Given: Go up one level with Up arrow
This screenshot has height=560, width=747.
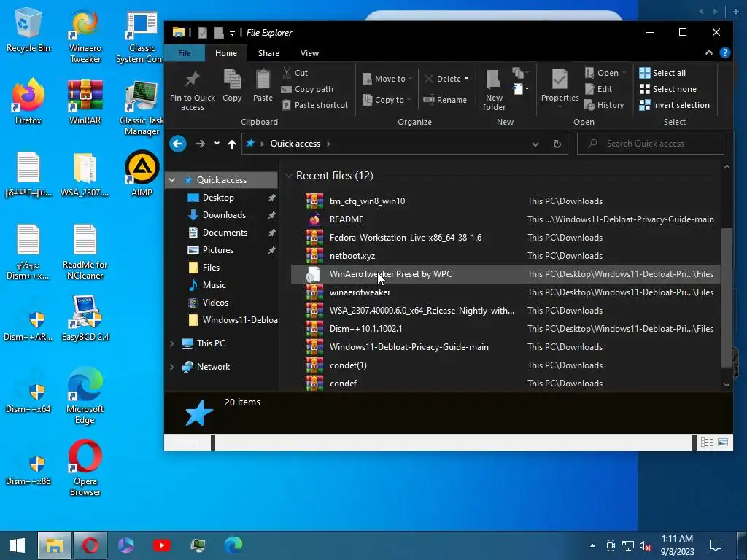Looking at the screenshot, I should [232, 144].
